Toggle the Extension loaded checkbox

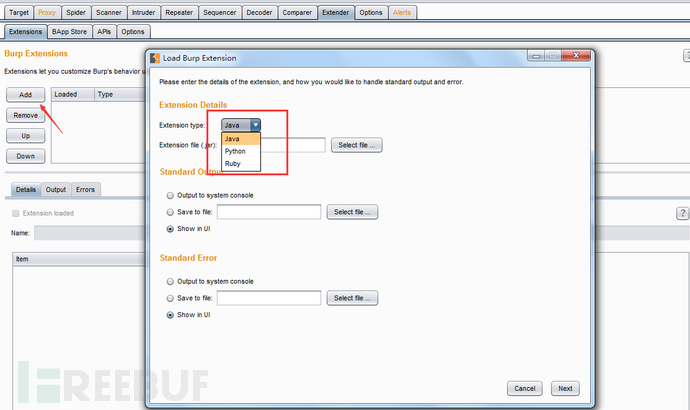16,213
